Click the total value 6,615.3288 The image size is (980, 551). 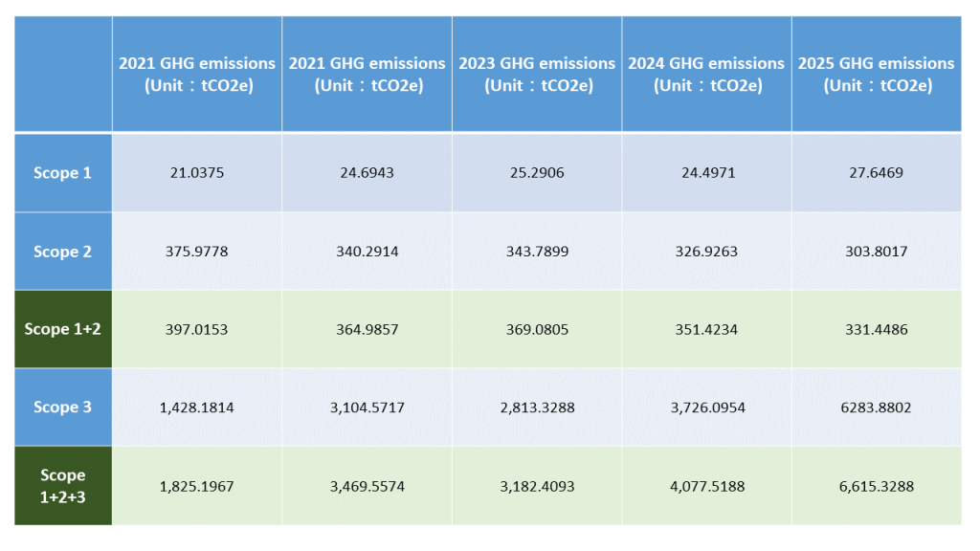tap(876, 486)
